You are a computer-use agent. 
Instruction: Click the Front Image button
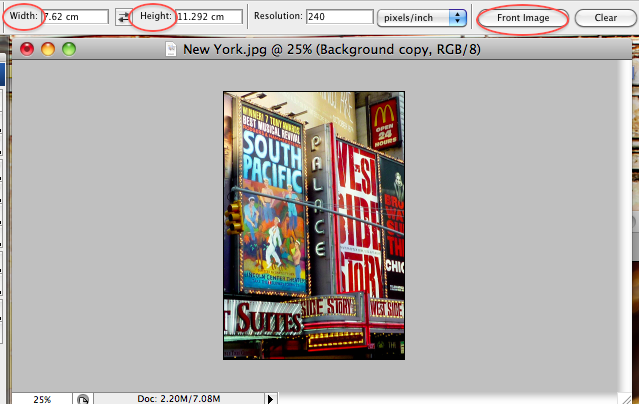pyautogui.click(x=523, y=18)
